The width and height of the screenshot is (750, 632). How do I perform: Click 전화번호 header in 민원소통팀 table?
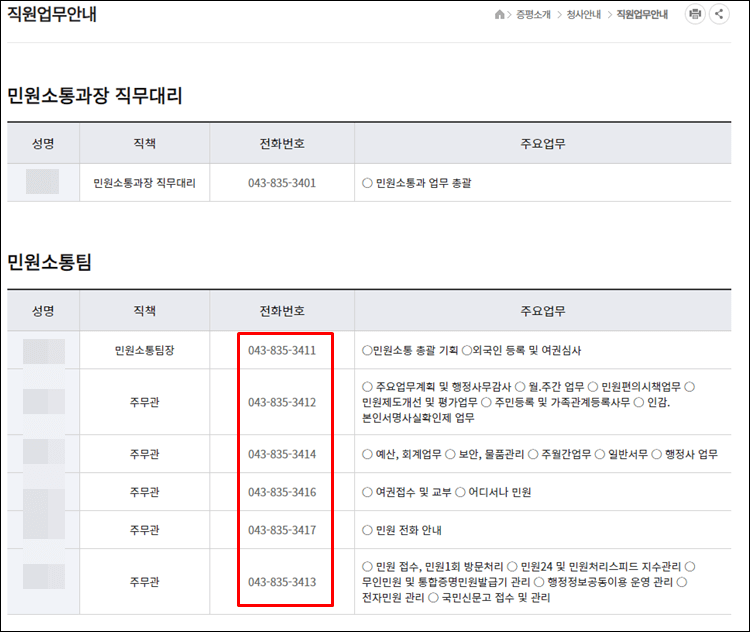[282, 311]
